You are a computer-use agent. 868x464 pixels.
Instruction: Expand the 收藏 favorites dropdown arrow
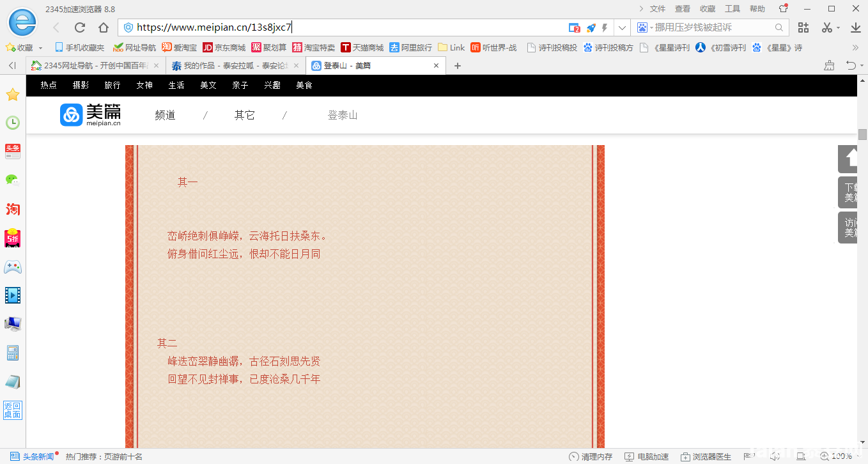click(x=41, y=48)
